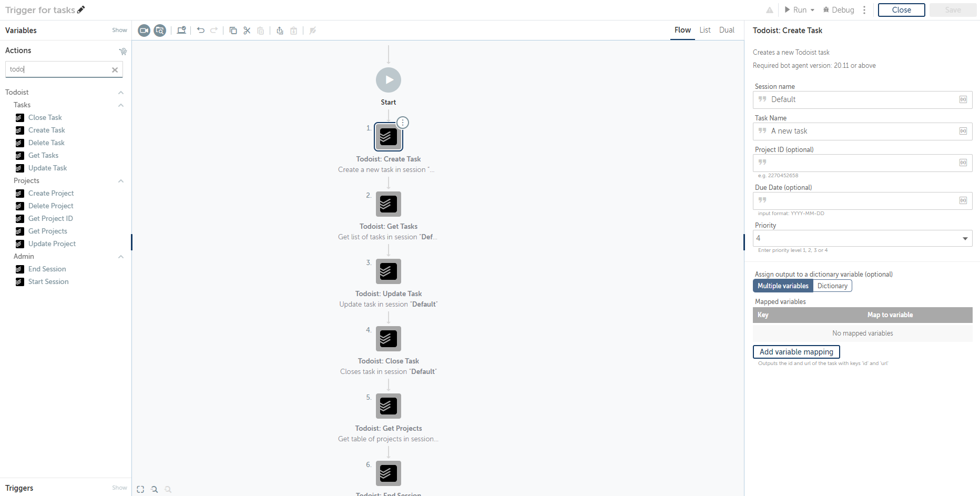The width and height of the screenshot is (980, 496).
Task: Select the Todoist: Get Tasks node icon
Action: coord(389,204)
